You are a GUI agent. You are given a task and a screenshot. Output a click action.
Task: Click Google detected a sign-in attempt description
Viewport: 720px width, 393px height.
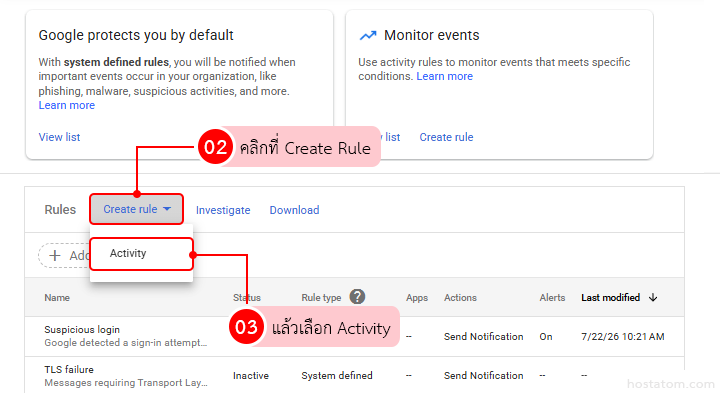coord(126,342)
